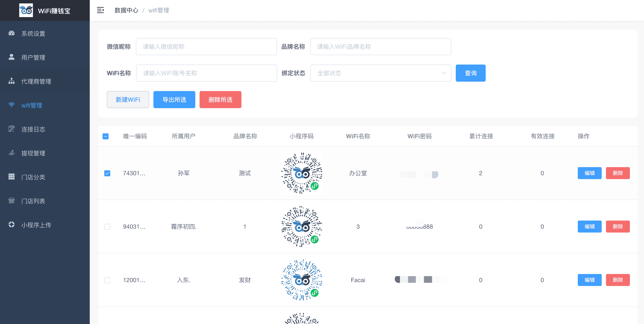Click the 霜序初四. user cell

184,227
